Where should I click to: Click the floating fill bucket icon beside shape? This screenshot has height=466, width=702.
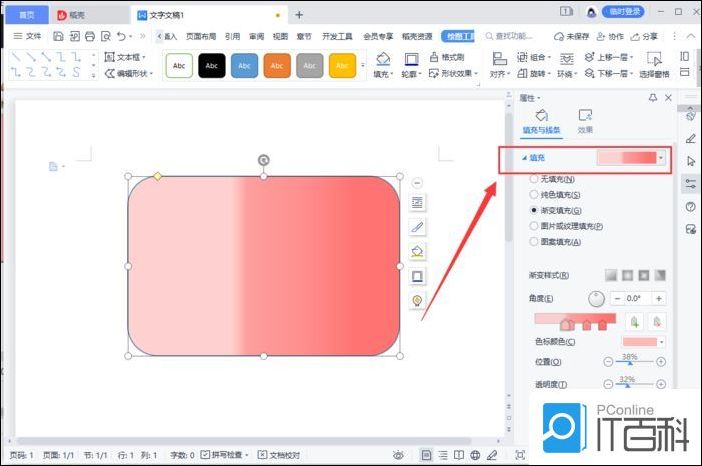pyautogui.click(x=417, y=252)
